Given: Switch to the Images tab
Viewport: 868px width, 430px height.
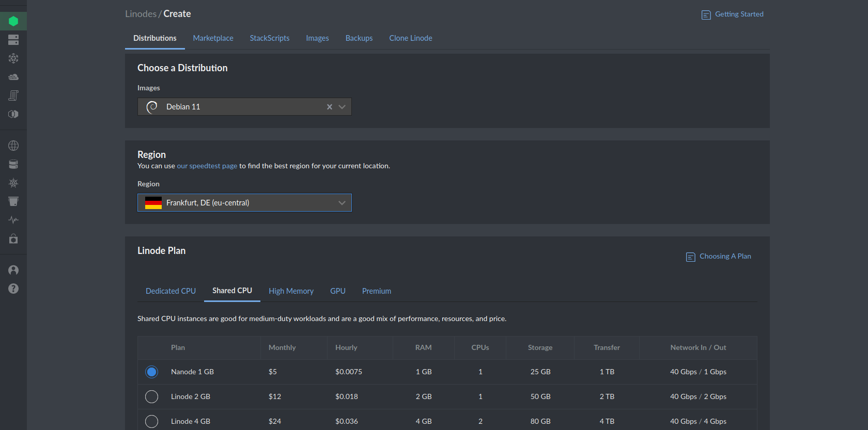Looking at the screenshot, I should click(x=317, y=38).
